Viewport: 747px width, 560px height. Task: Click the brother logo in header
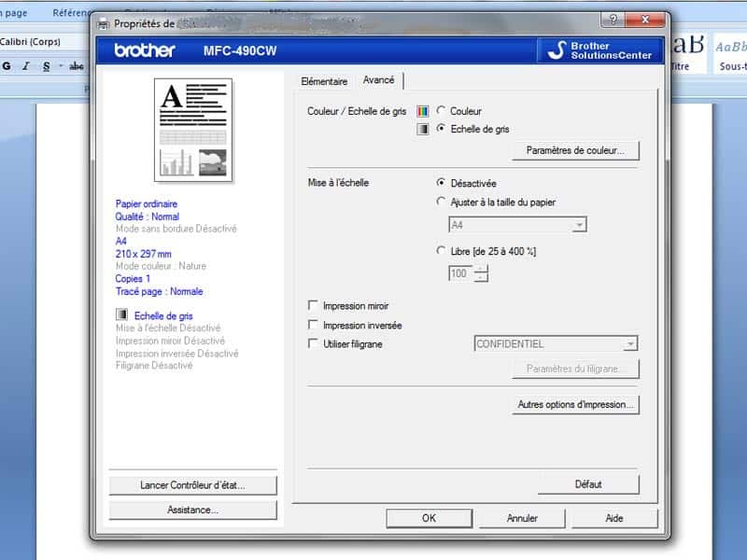[x=145, y=50]
